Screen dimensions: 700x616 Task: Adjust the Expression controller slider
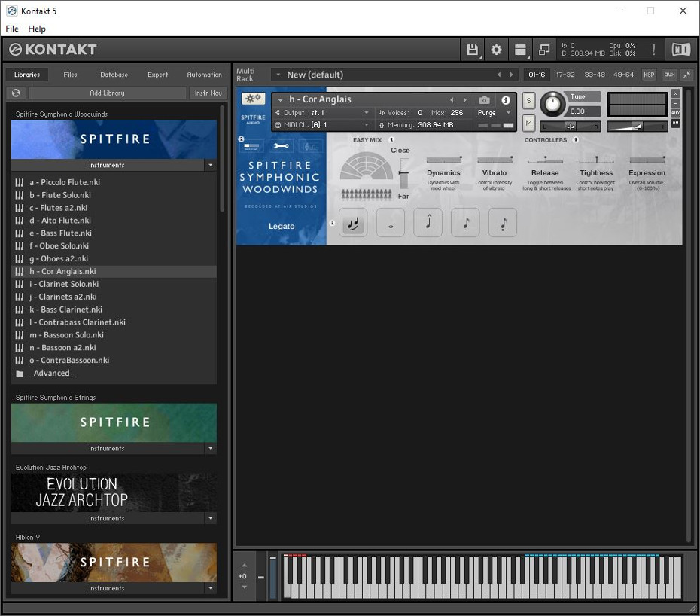click(x=647, y=160)
